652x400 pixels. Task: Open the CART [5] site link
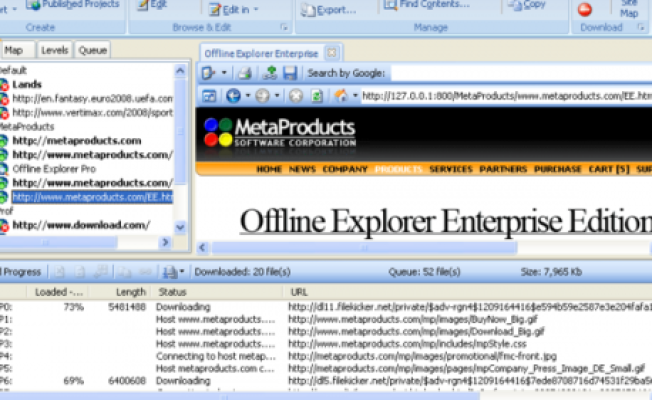click(609, 169)
